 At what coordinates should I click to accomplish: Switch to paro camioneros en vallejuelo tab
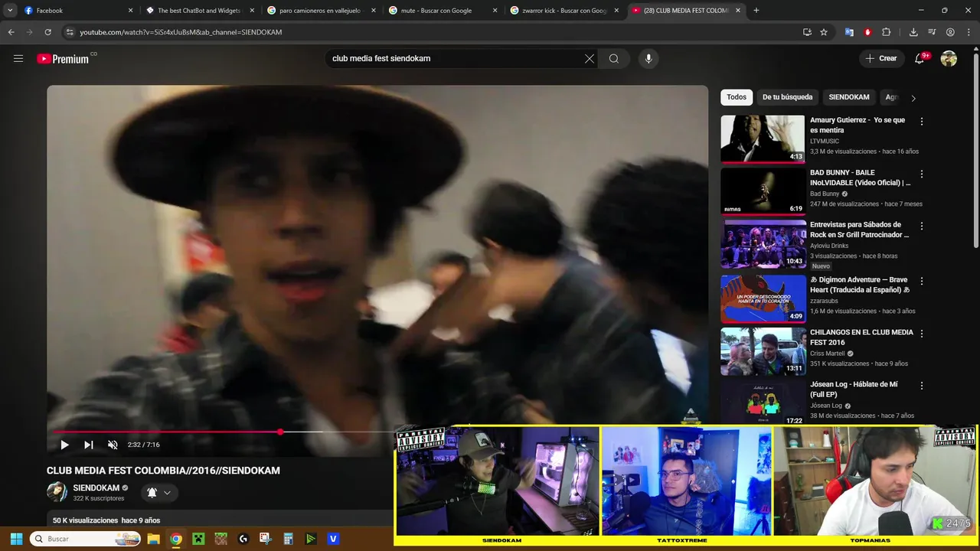[319, 11]
